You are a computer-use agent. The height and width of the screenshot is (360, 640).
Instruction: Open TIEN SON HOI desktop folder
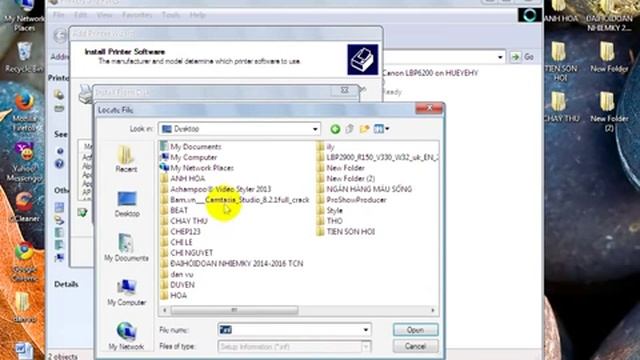click(560, 61)
